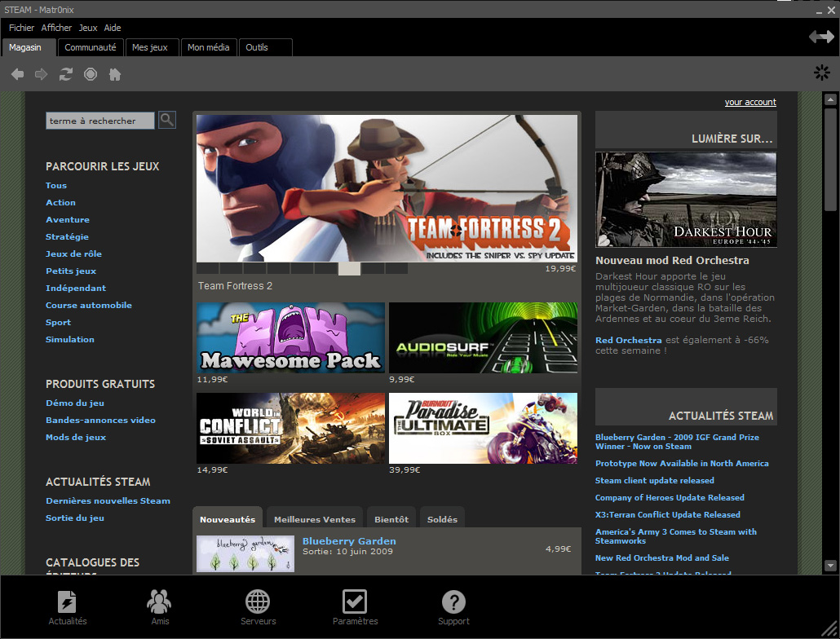Viewport: 840px width, 639px height.
Task: Open Burnout Paradise Ultimate Box thumbnail
Action: point(484,428)
